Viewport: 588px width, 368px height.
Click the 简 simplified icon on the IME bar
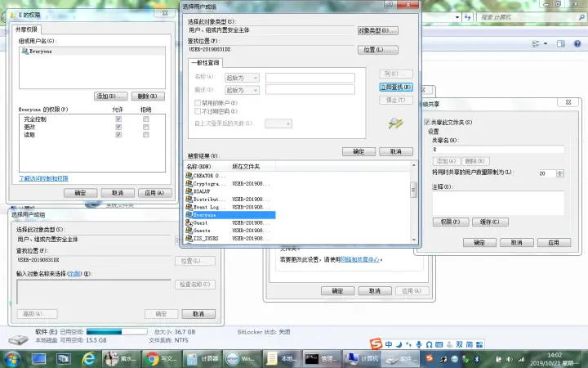click(470, 344)
